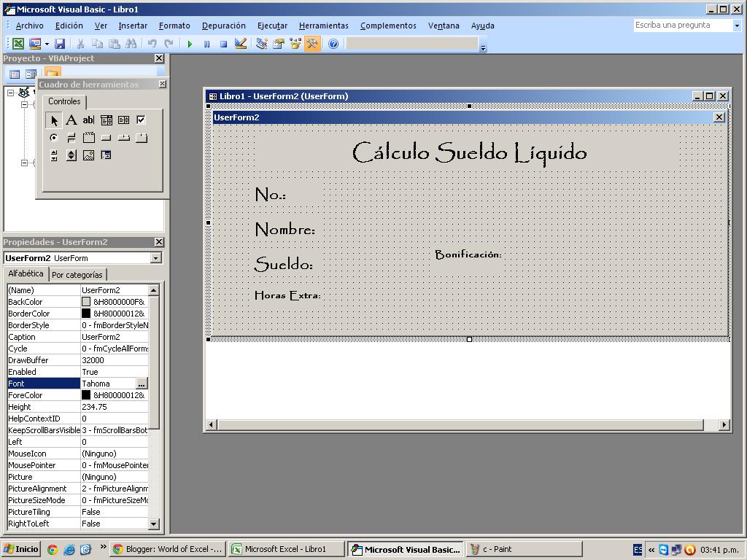The width and height of the screenshot is (747, 560).
Task: Open the 'Escriba una pregunta' dropdown arrow
Action: [737, 26]
